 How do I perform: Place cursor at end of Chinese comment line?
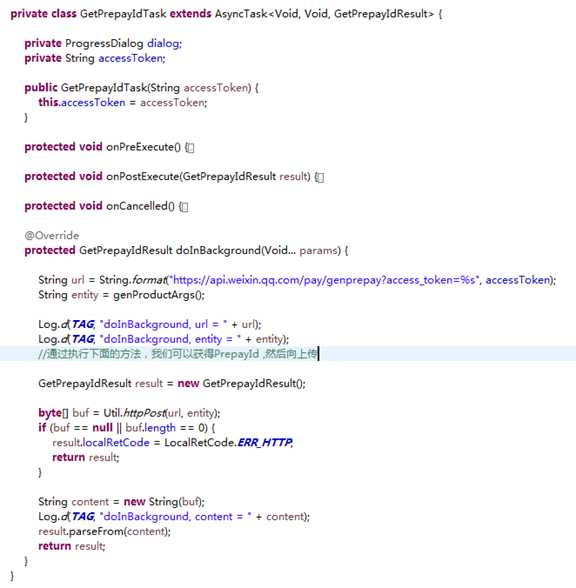click(318, 354)
